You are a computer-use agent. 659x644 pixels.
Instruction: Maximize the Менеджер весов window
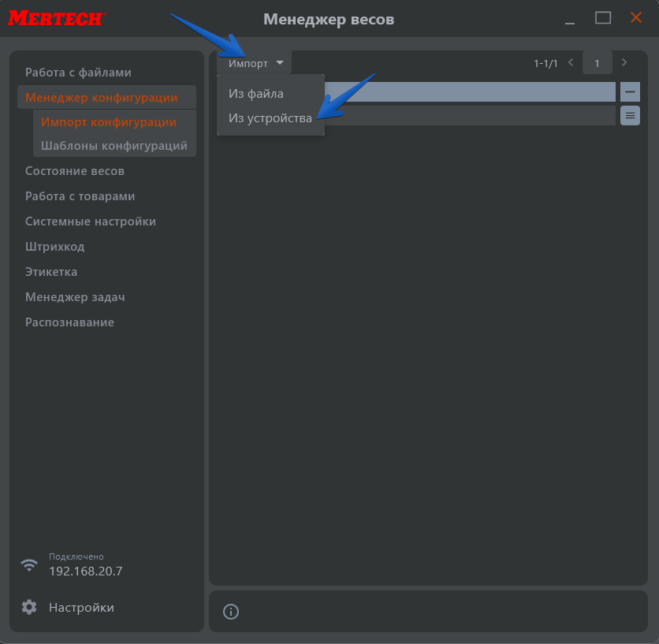[x=603, y=17]
